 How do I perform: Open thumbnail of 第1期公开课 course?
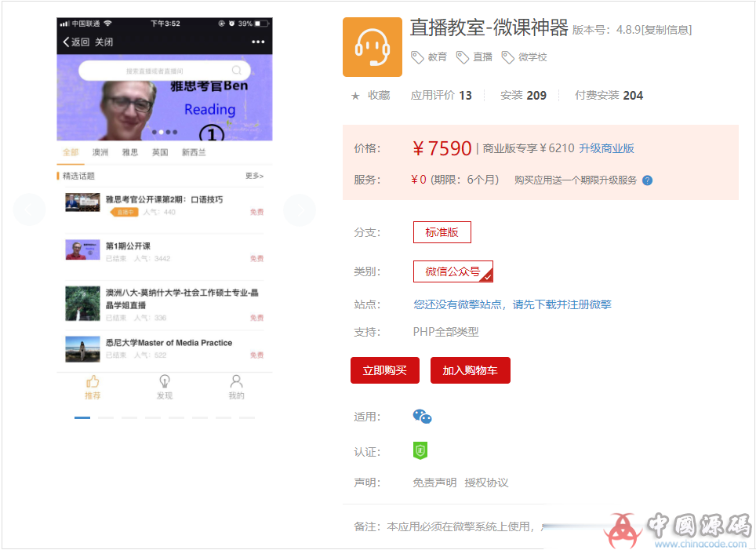coord(82,250)
